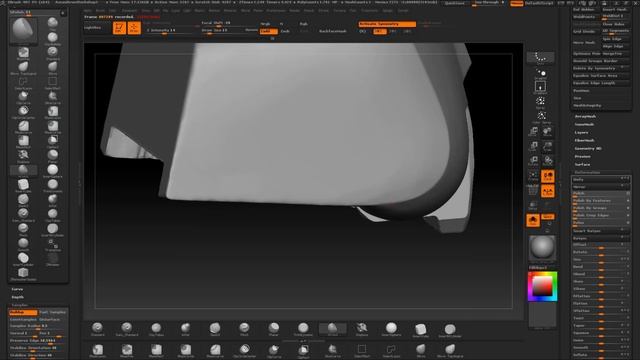Pick the InsertSphere brush in left palette
This screenshot has height=360, width=640.
(x=53, y=171)
